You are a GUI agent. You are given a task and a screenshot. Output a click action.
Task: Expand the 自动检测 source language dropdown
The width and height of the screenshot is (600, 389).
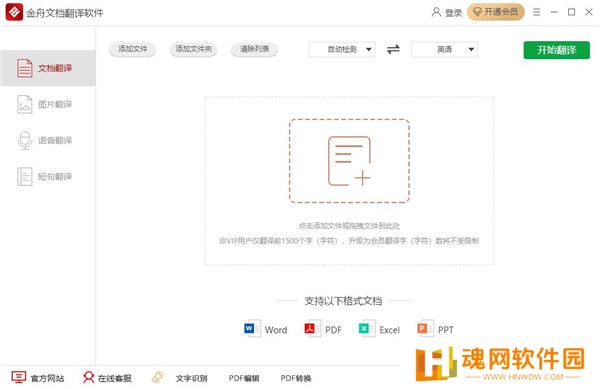pos(342,49)
